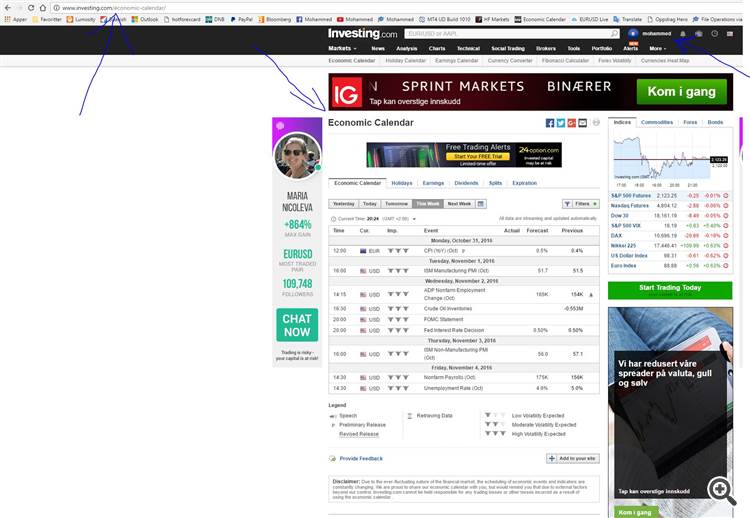The image size is (750, 518).
Task: Open the PayPal bookmark
Action: pos(242,20)
